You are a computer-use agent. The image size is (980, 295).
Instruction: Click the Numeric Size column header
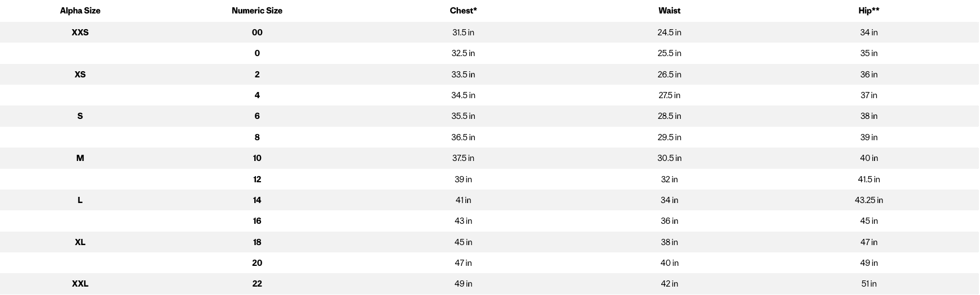257,11
